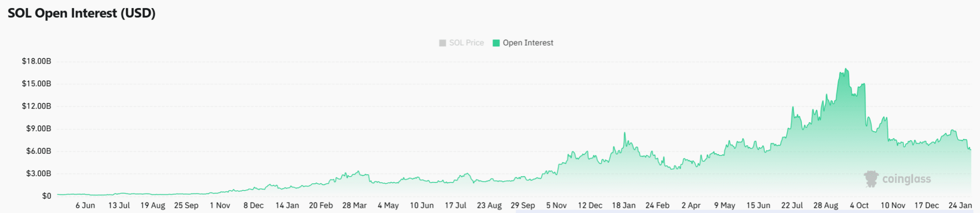This screenshot has width=980, height=213.
Task: Click the 5 Nov date marker
Action: [557, 206]
